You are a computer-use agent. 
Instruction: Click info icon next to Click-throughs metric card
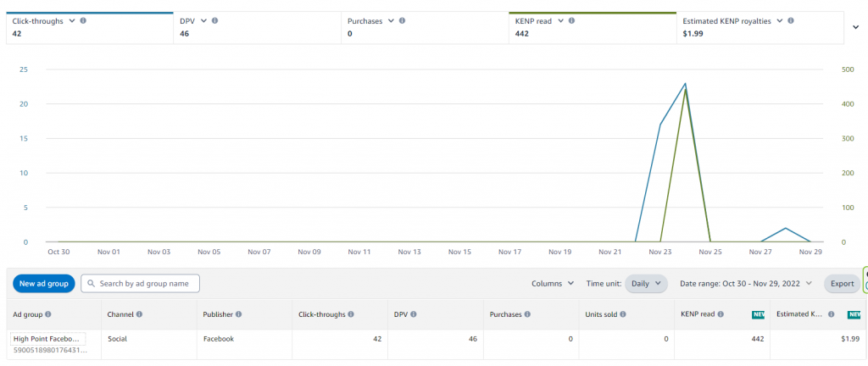pyautogui.click(x=83, y=20)
